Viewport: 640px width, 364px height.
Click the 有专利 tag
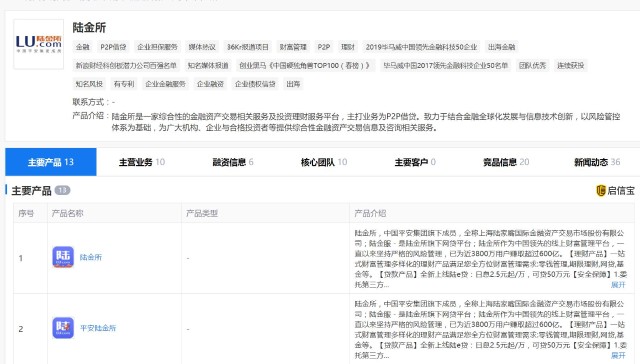(124, 84)
